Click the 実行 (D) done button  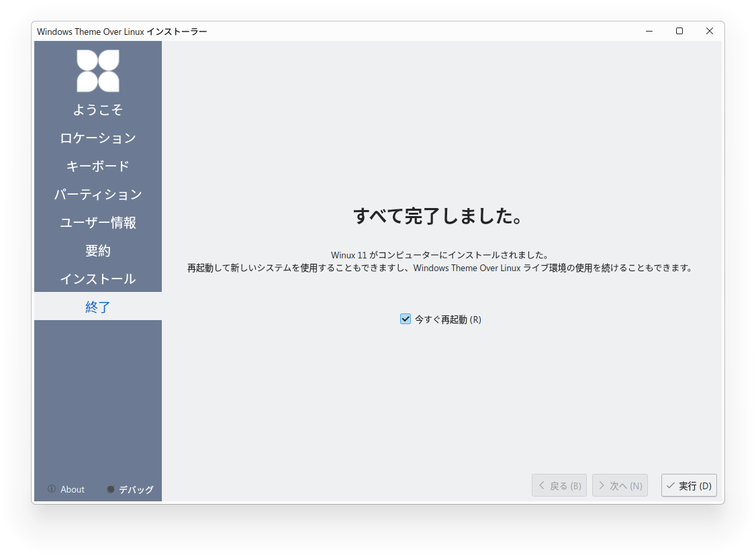tap(689, 486)
